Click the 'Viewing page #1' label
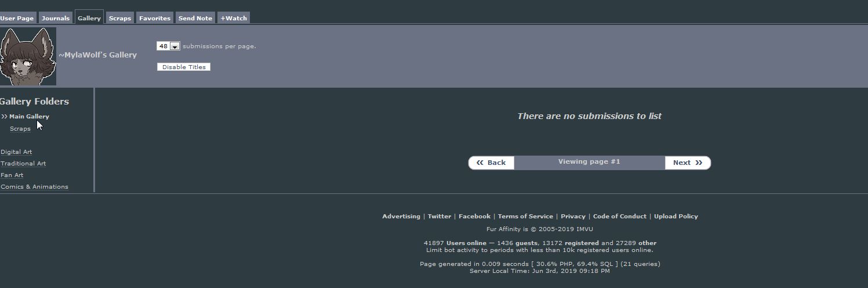This screenshot has height=288, width=868. 589,161
